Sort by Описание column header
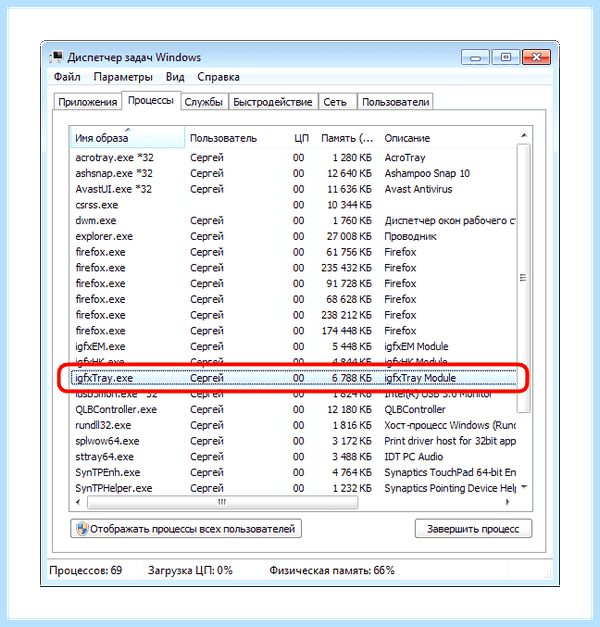The image size is (600, 627). [447, 138]
